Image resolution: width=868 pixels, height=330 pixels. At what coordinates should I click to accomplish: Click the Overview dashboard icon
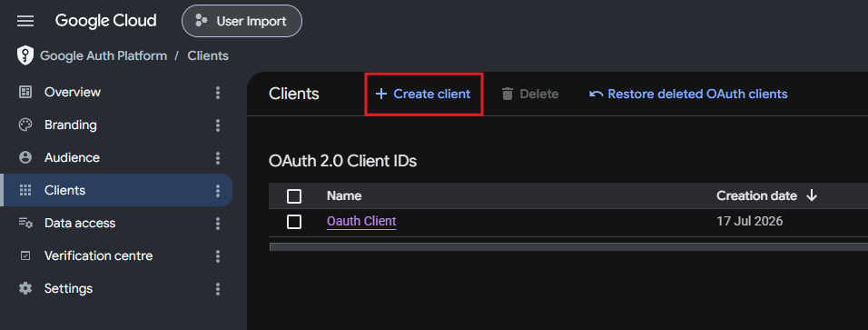click(x=25, y=92)
